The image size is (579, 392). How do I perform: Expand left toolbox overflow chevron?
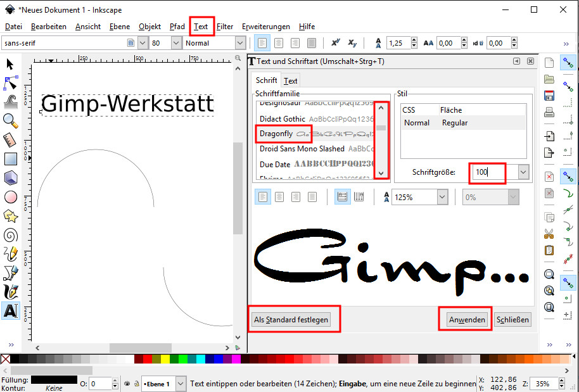click(11, 345)
